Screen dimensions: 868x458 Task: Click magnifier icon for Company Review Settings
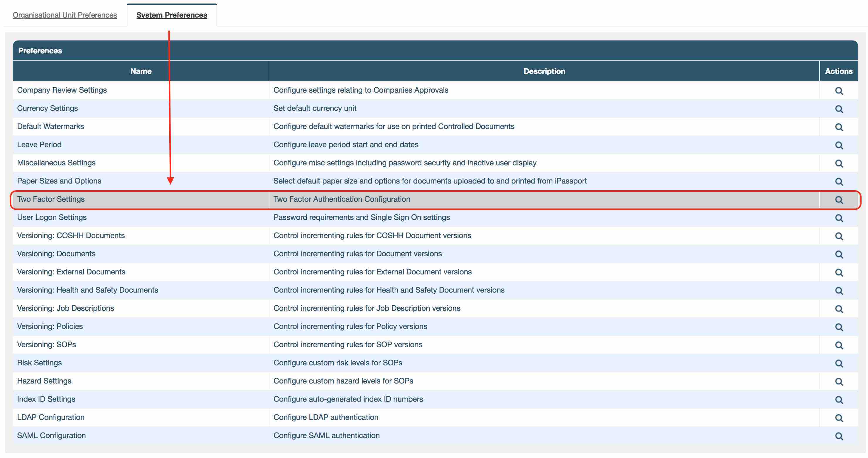click(839, 91)
